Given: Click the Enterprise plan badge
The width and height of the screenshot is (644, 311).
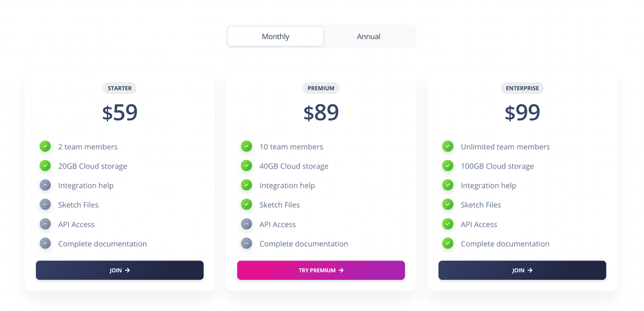Looking at the screenshot, I should [522, 88].
